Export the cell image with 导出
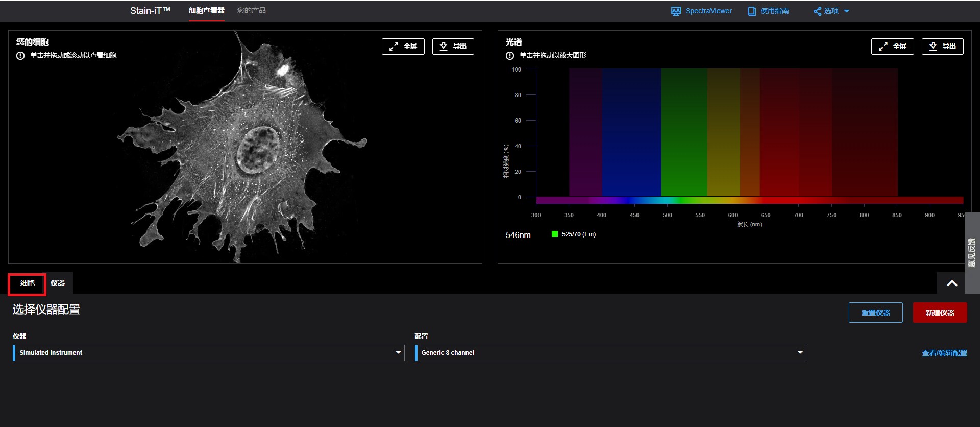980x427 pixels. pos(453,46)
